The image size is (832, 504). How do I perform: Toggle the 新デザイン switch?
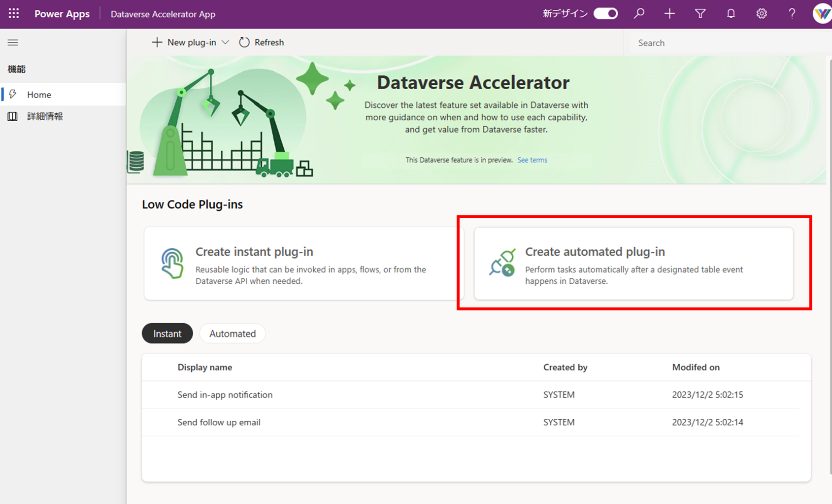(606, 14)
